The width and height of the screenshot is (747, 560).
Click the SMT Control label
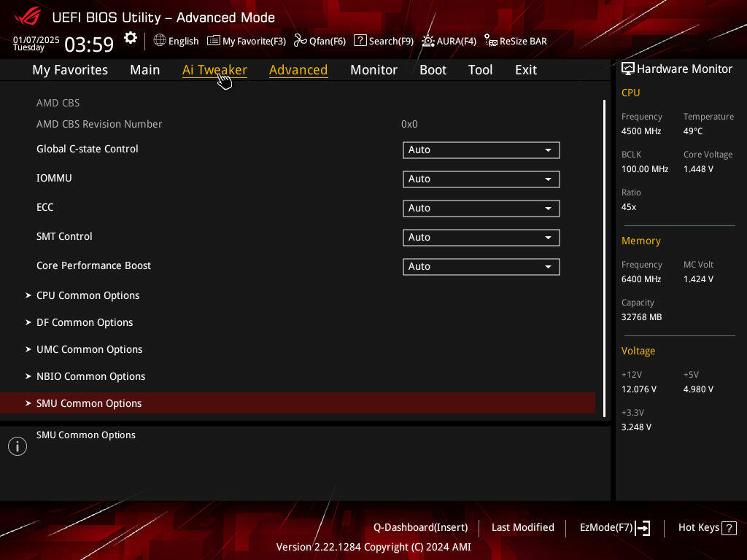(64, 236)
